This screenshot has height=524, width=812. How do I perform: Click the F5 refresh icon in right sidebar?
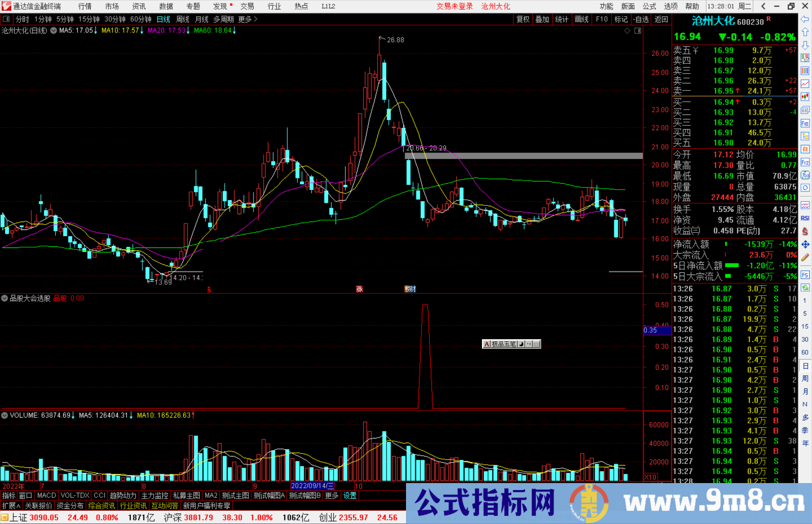point(805,275)
